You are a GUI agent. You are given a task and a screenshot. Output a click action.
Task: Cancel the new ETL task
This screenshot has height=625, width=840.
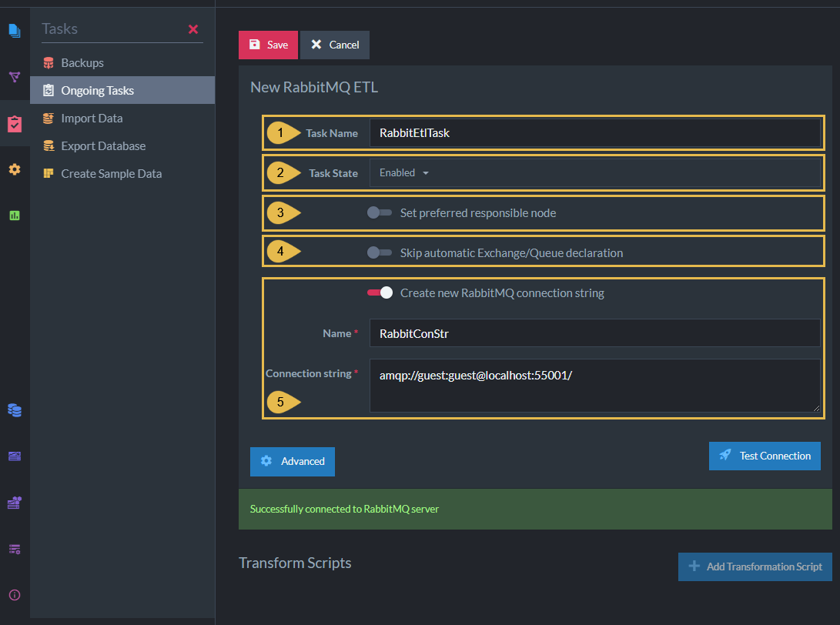point(335,45)
